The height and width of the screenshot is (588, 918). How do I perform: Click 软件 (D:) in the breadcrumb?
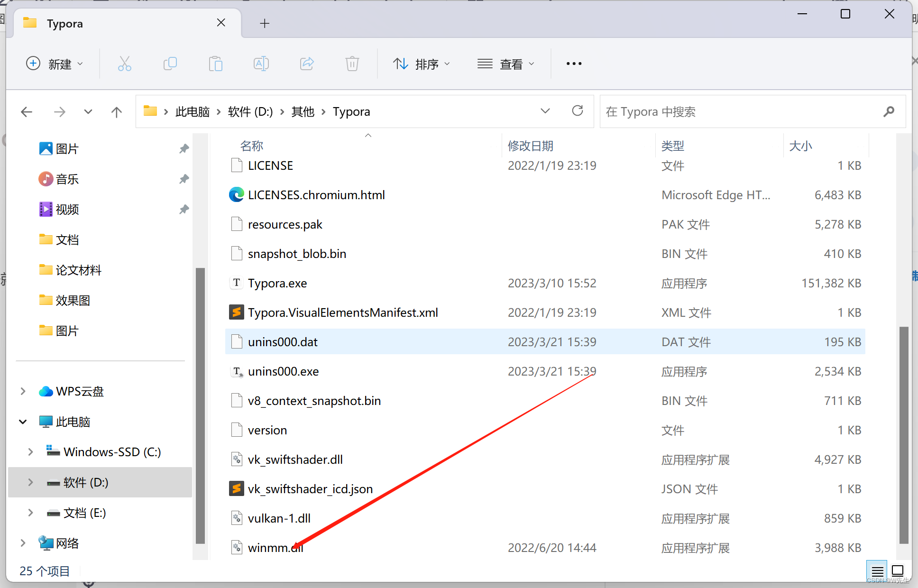click(x=250, y=112)
